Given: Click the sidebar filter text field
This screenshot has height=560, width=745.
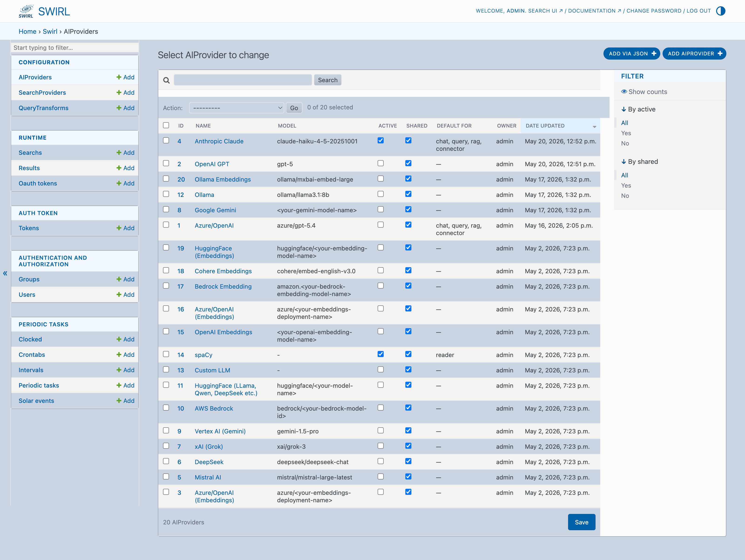Looking at the screenshot, I should coord(75,47).
